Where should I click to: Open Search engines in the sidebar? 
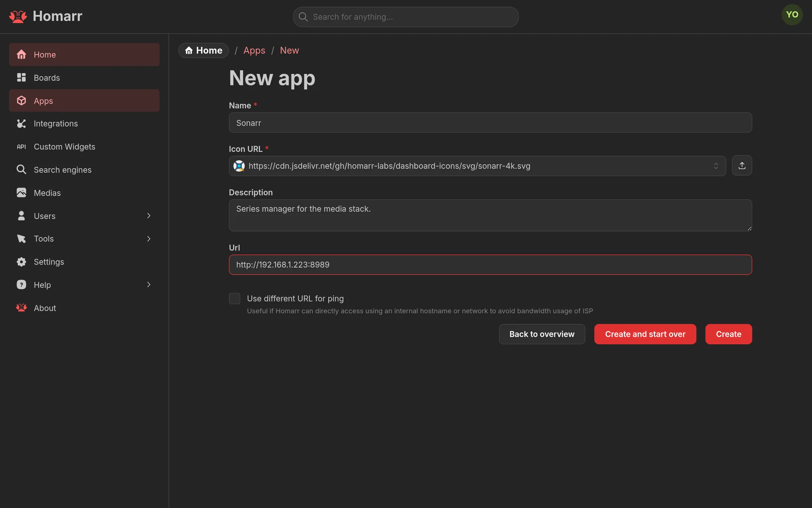[x=84, y=170]
